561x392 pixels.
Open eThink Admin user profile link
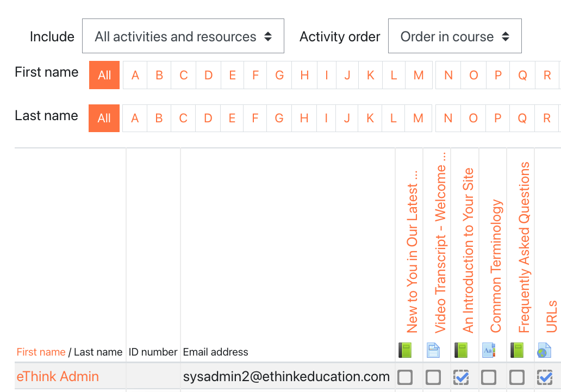coord(58,376)
